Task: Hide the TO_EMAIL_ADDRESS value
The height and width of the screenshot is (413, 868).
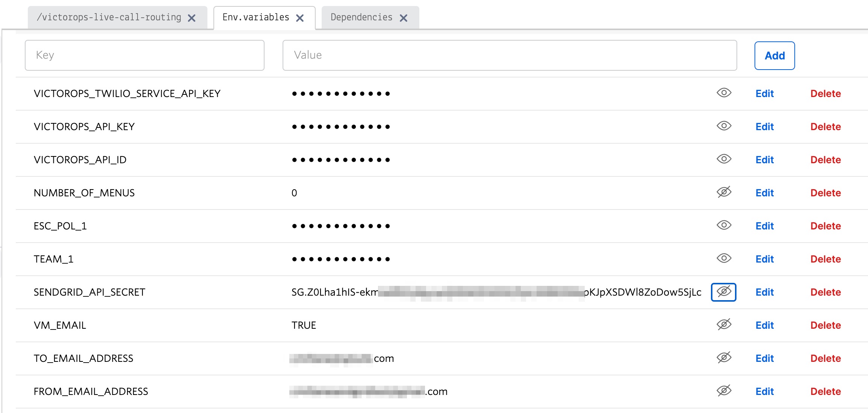Action: 723,358
